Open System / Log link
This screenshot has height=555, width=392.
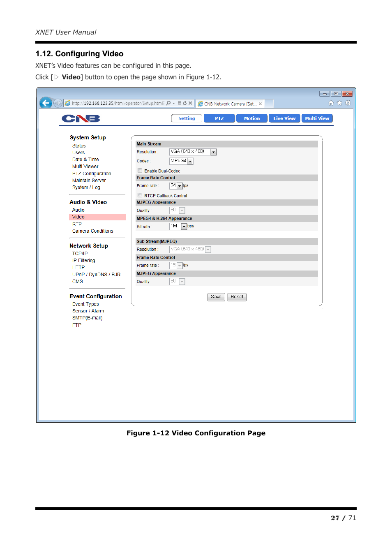[x=86, y=187]
